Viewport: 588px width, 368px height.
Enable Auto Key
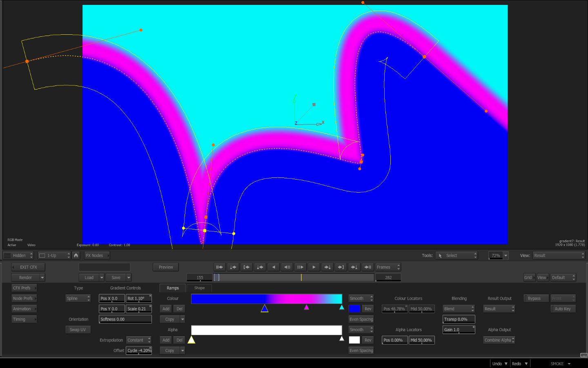point(563,309)
